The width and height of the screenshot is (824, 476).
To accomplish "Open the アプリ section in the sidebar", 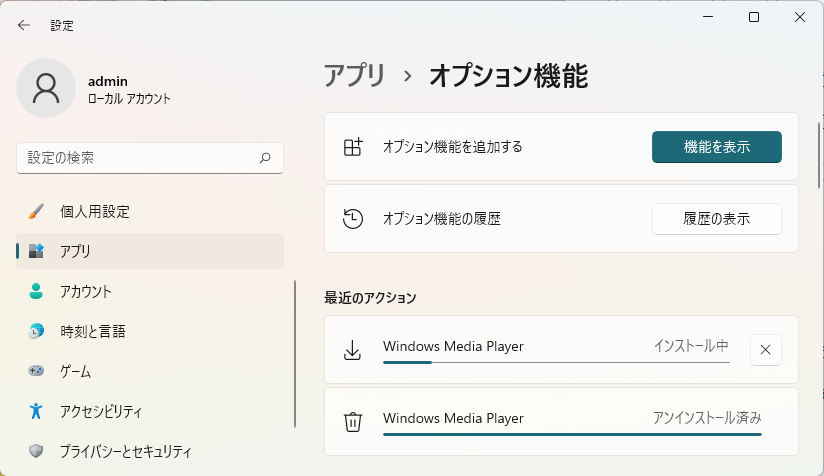I will click(x=150, y=251).
